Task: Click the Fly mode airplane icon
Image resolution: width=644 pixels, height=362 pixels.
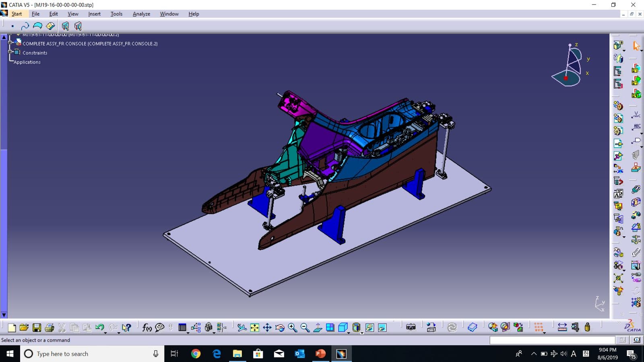Action: point(242,328)
